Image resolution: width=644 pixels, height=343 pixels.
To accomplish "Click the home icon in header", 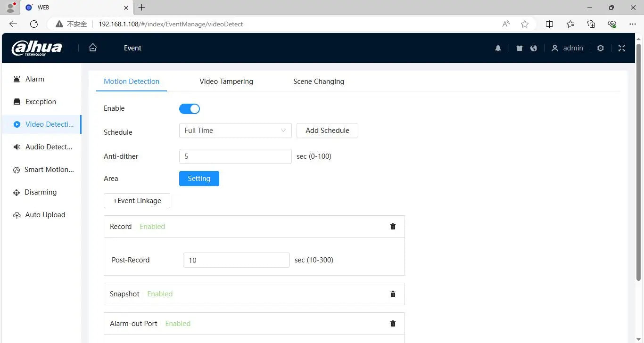I will pyautogui.click(x=93, y=48).
